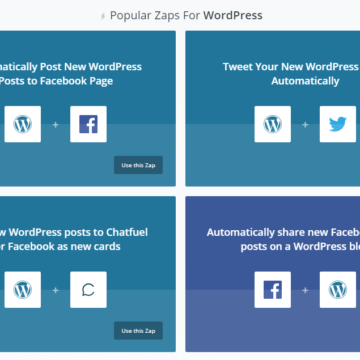Click WordPress icon in the Chatfuel zap card
The width and height of the screenshot is (360, 360).
point(23,290)
